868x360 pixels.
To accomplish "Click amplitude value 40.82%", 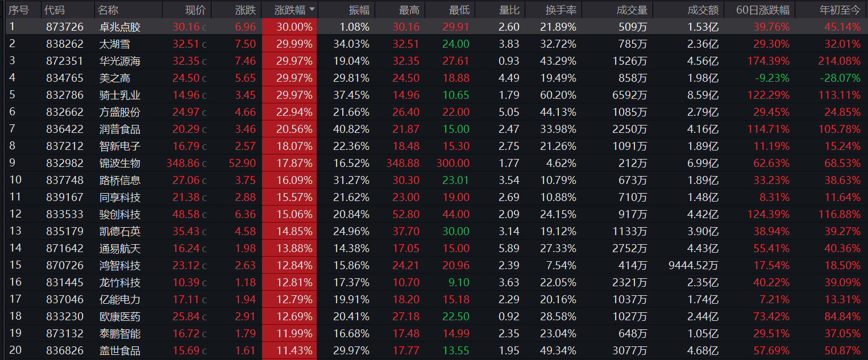I will (351, 129).
